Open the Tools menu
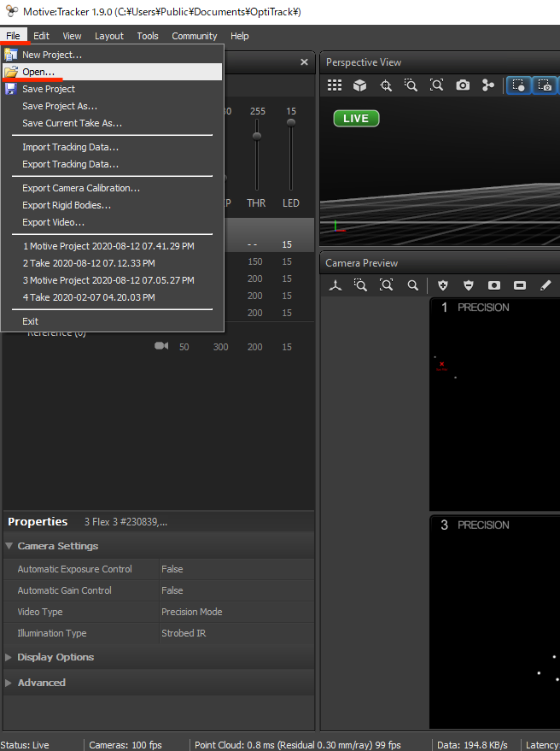This screenshot has width=560, height=751. 148,36
